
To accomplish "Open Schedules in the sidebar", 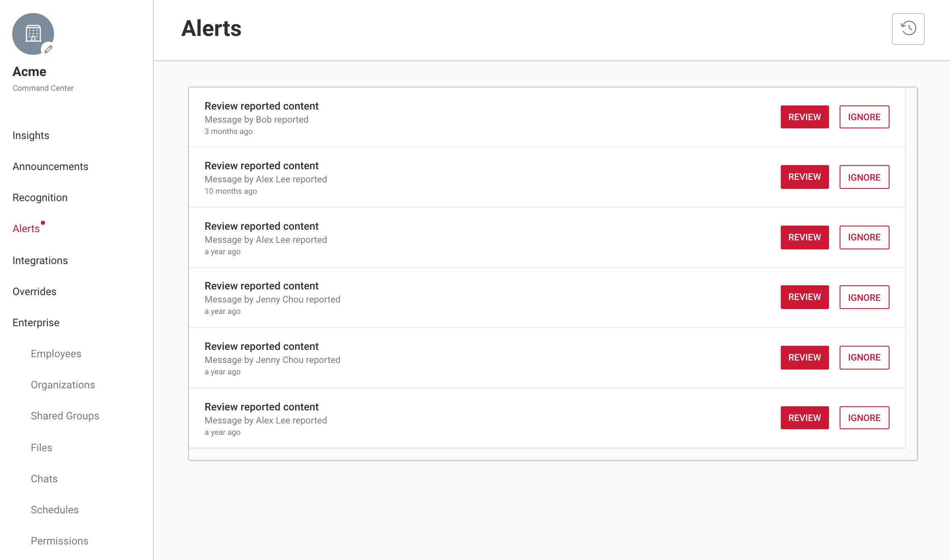I will (55, 510).
